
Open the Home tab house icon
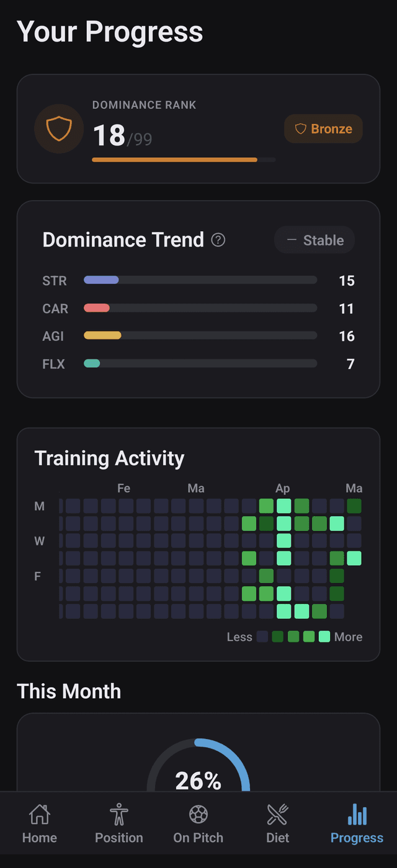[x=40, y=814]
